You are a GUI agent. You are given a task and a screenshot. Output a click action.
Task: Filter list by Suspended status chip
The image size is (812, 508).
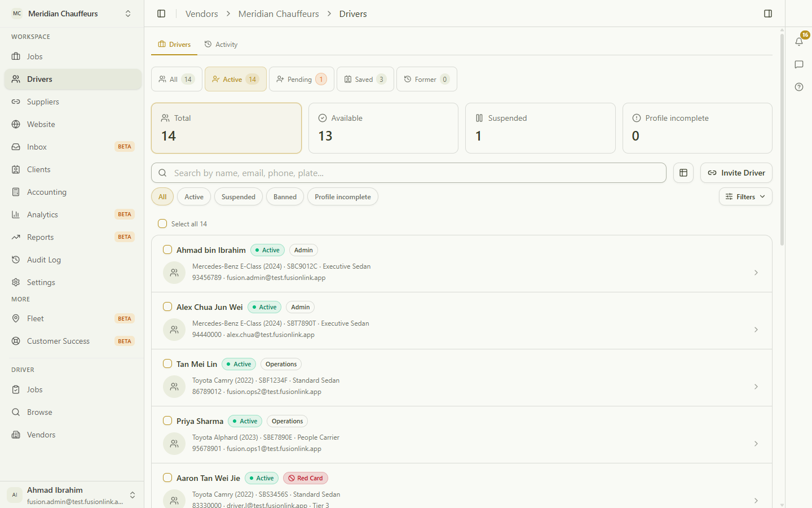[239, 196]
